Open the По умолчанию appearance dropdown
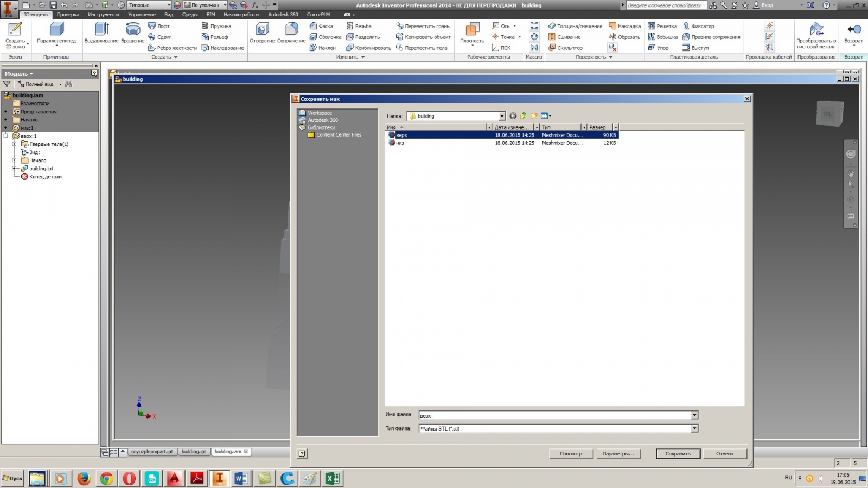The width and height of the screenshot is (868, 488). click(225, 5)
